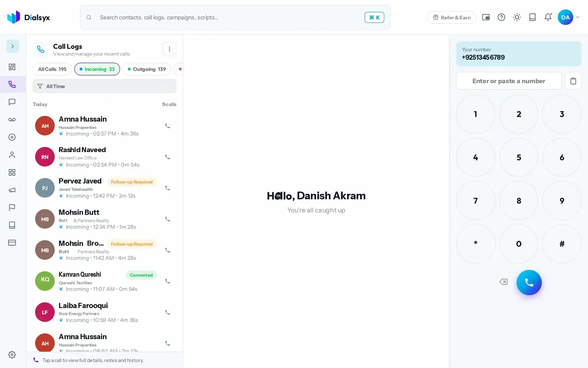Click the Dialsyx logo
Viewport: 588px width, 368px height.
pyautogui.click(x=29, y=17)
